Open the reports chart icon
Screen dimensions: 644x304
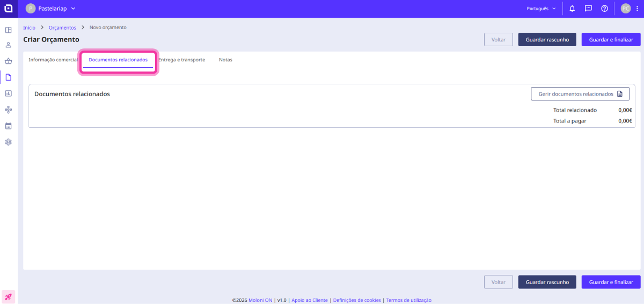pyautogui.click(x=9, y=93)
